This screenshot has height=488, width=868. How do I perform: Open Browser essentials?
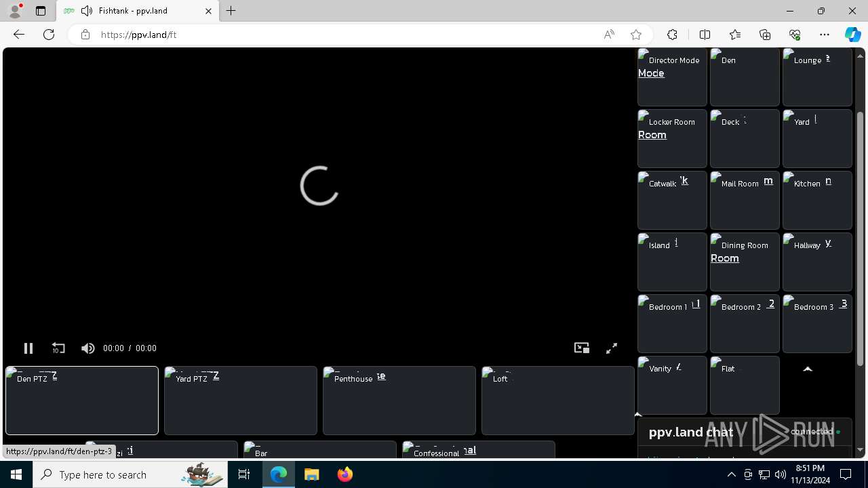click(795, 35)
